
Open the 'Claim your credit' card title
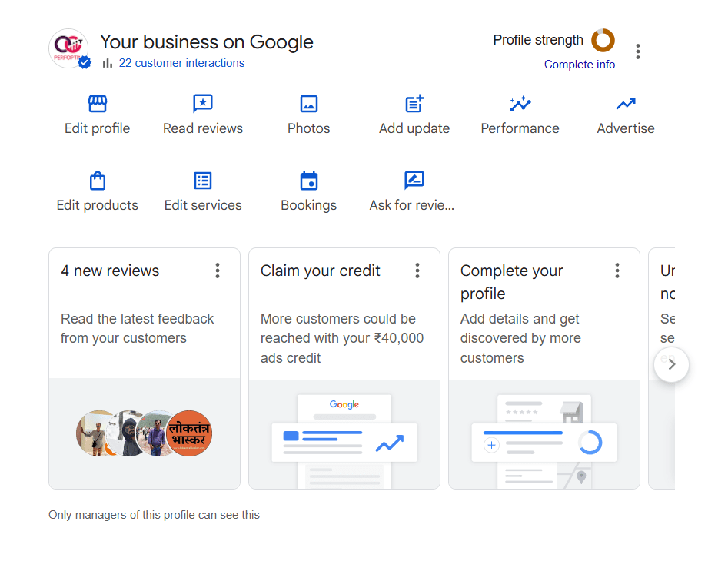[x=321, y=271]
